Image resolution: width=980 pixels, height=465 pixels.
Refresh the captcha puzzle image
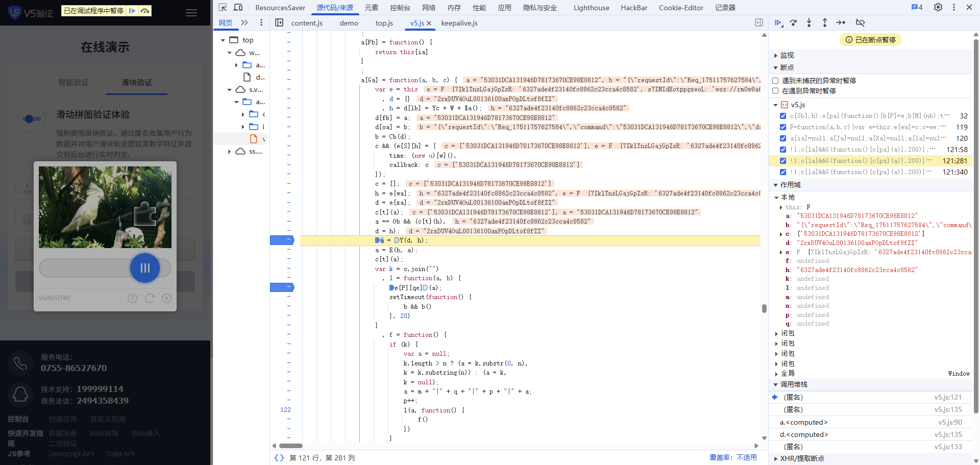tap(150, 298)
